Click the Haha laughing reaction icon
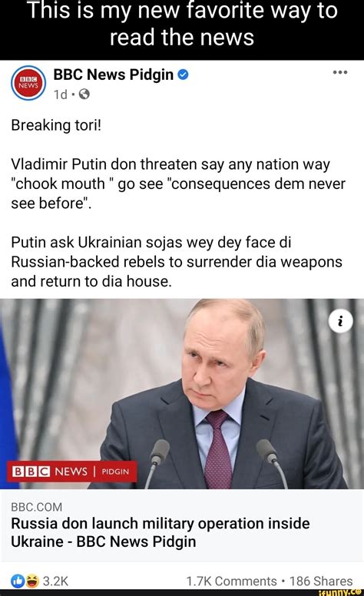 [32, 581]
